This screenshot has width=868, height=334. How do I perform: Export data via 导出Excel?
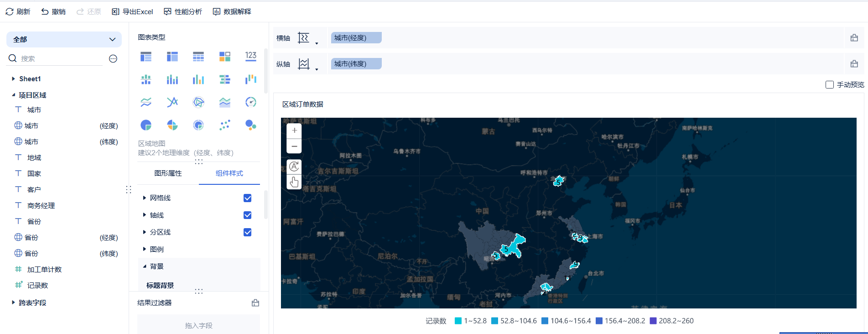coord(132,11)
